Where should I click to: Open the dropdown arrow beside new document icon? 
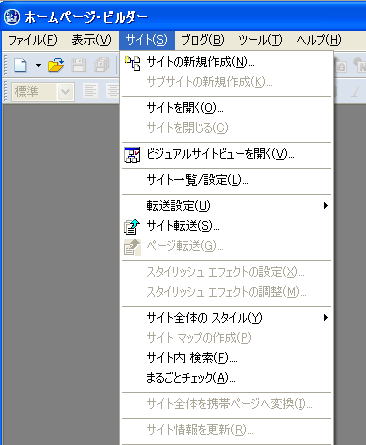(38, 65)
